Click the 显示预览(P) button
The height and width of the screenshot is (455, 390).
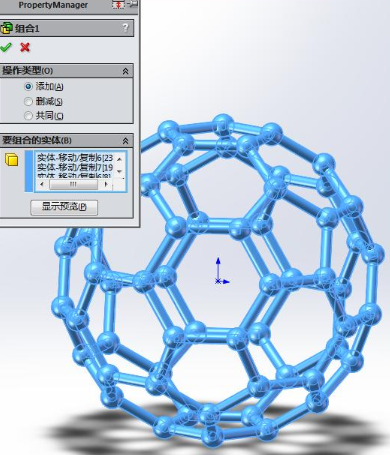pos(64,207)
